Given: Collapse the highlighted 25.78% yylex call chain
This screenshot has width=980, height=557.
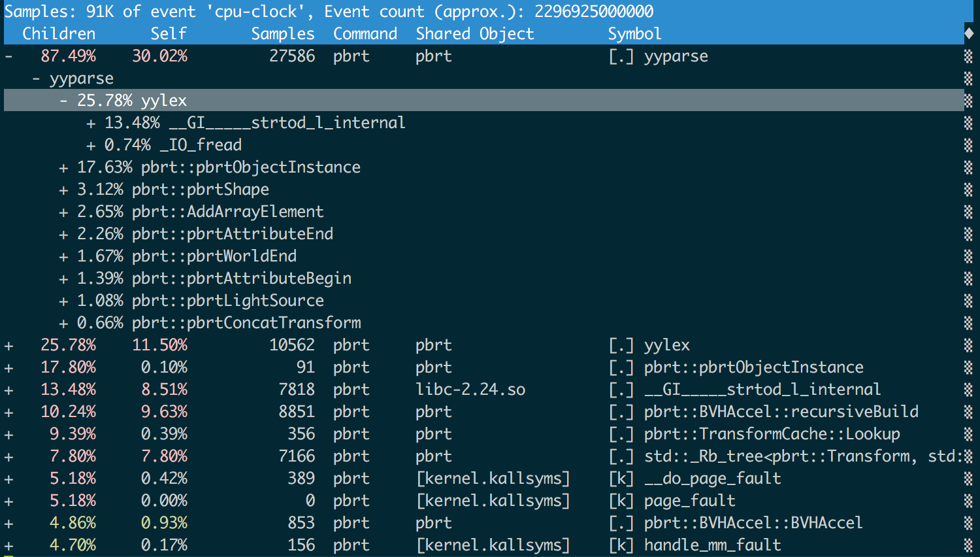Looking at the screenshot, I should coord(63,101).
